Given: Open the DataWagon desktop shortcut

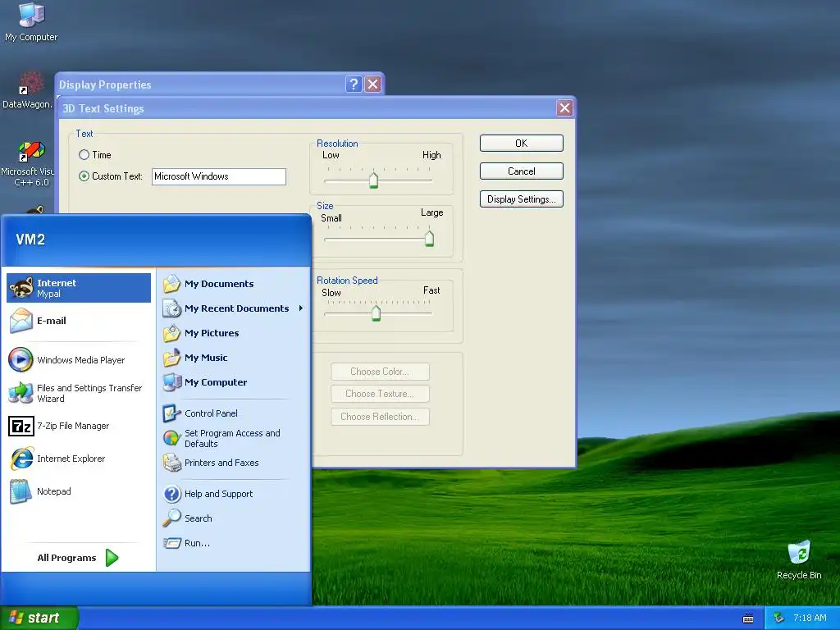Looking at the screenshot, I should point(28,90).
